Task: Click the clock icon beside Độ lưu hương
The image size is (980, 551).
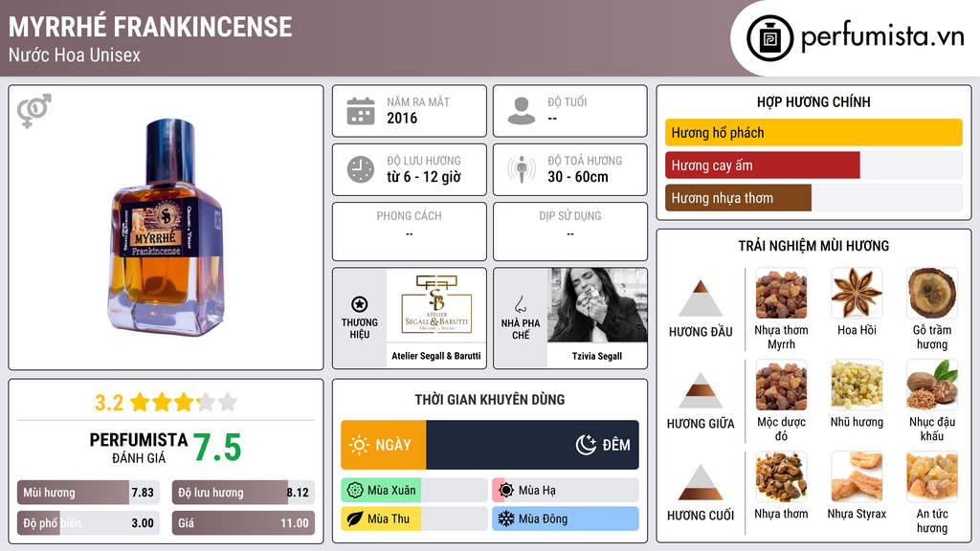Action: [x=361, y=169]
